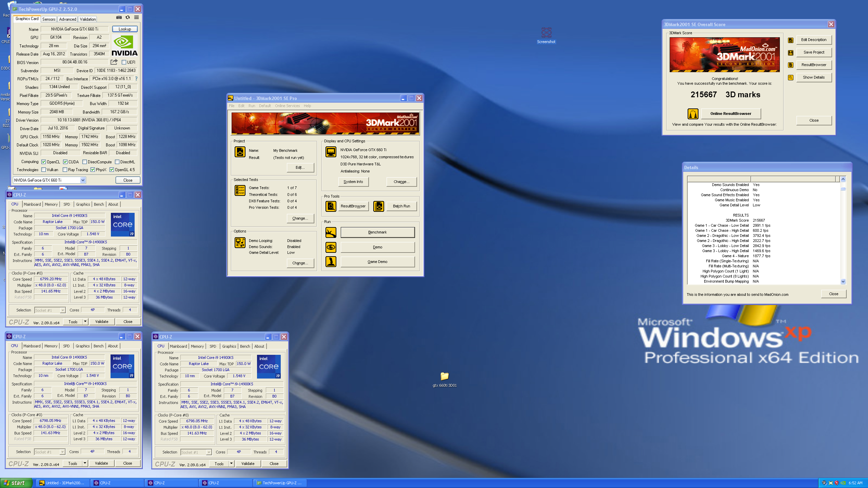Click Intel Core i9 logo in top CPU-Z

[x=123, y=225]
